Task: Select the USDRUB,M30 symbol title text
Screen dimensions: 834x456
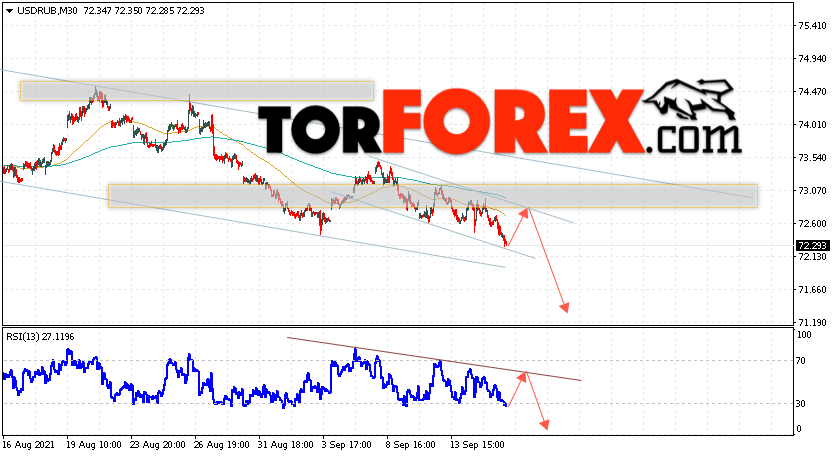Action: (x=48, y=11)
